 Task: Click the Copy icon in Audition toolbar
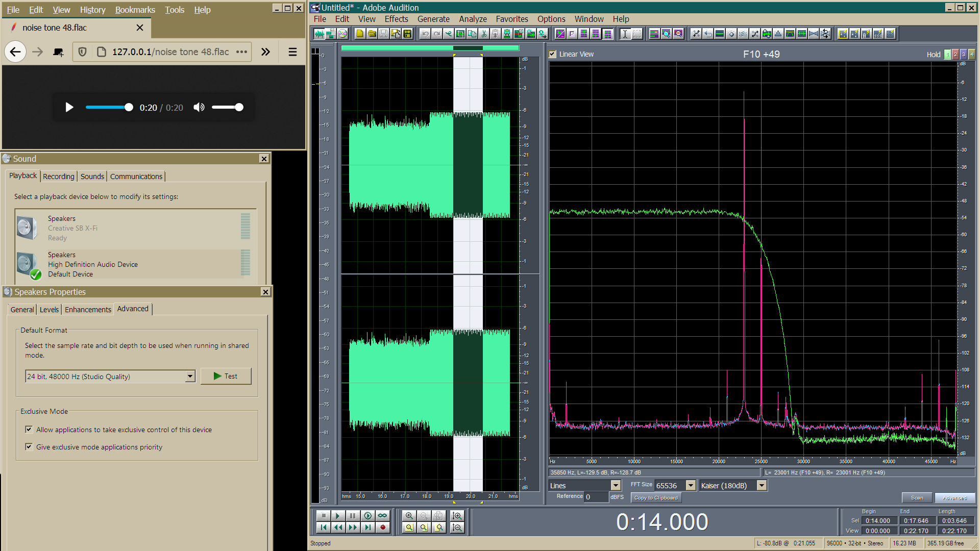click(x=472, y=34)
